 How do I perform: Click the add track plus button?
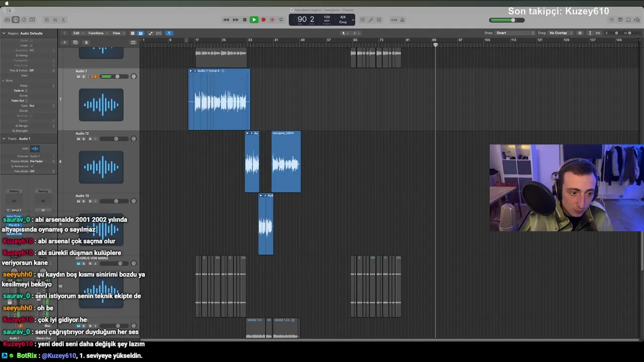click(x=64, y=42)
